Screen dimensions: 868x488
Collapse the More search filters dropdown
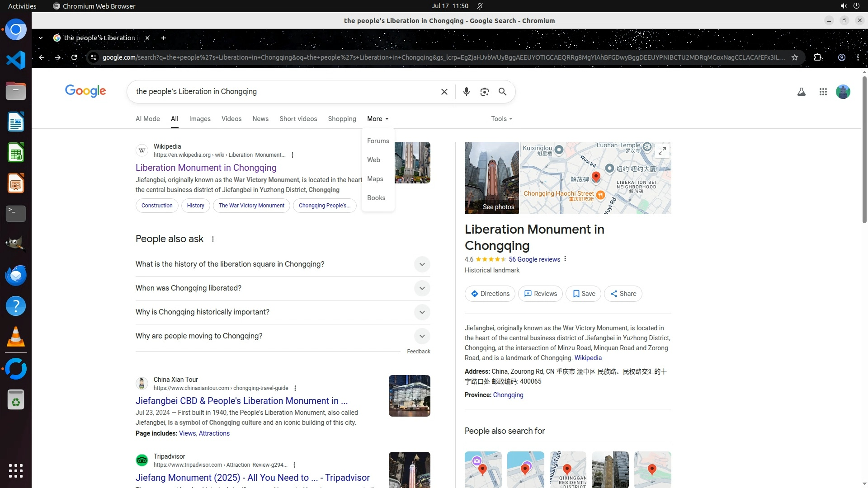pos(377,119)
